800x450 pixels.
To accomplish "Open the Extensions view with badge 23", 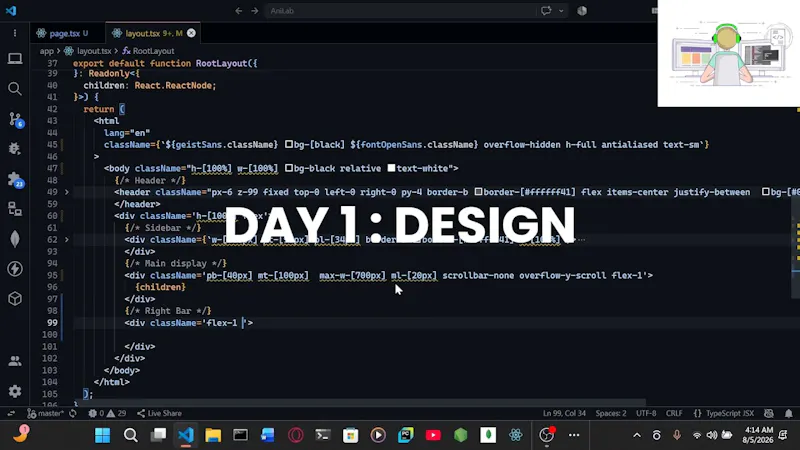I will [15, 179].
